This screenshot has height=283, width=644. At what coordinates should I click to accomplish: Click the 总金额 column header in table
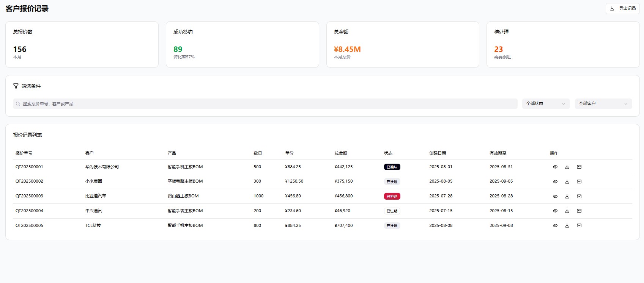click(x=340, y=153)
